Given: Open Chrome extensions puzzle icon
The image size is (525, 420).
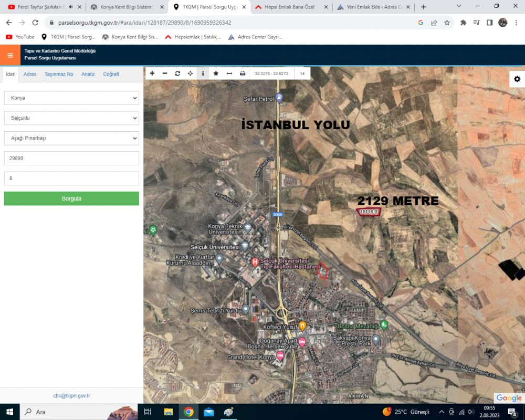Looking at the screenshot, I should click(464, 23).
